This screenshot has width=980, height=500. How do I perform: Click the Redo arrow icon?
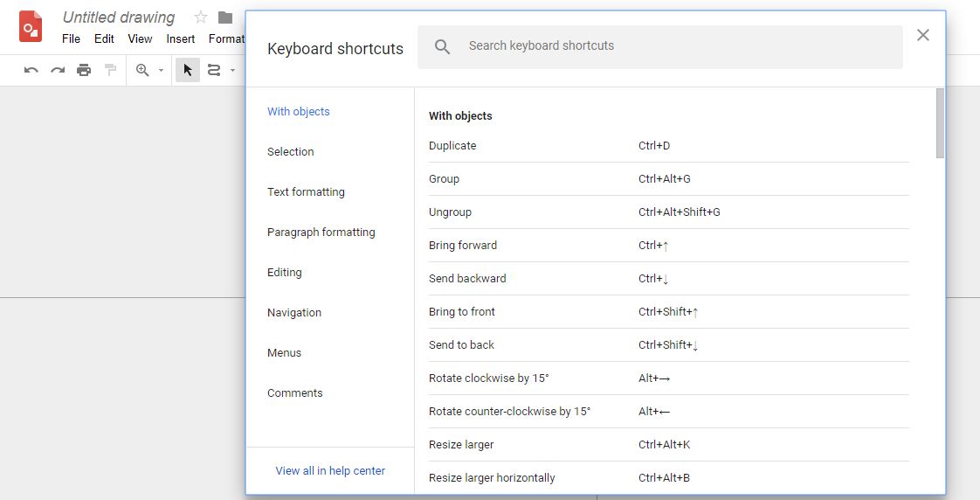coord(58,70)
